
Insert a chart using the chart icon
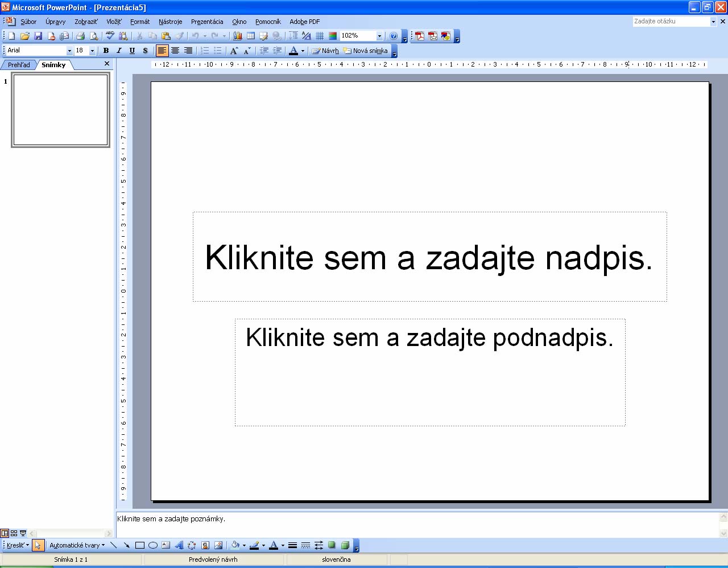pos(238,36)
